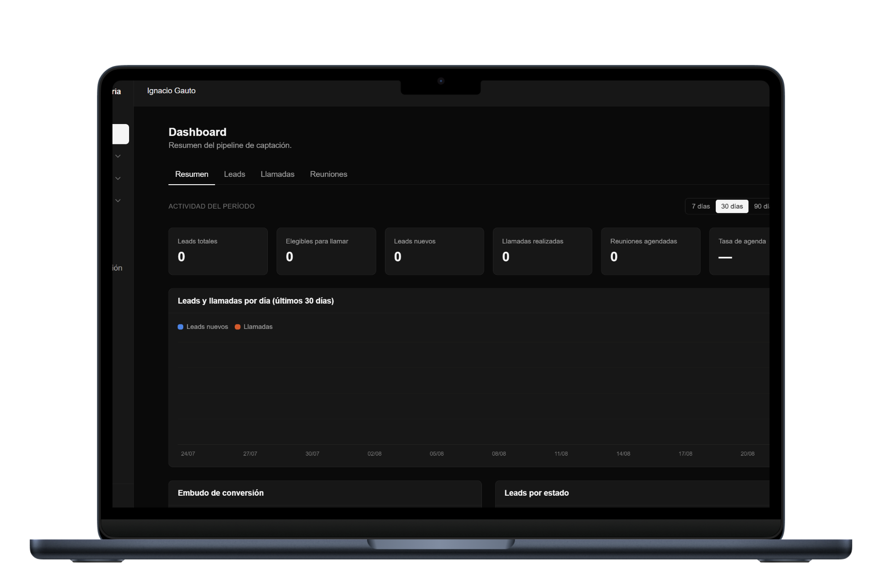
Task: Switch to the Reuniones tab
Action: click(x=328, y=175)
